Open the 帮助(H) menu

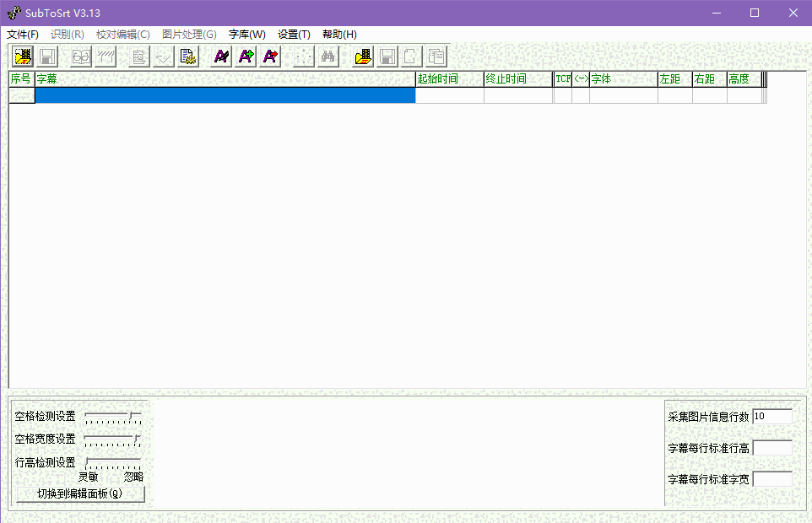tap(341, 34)
